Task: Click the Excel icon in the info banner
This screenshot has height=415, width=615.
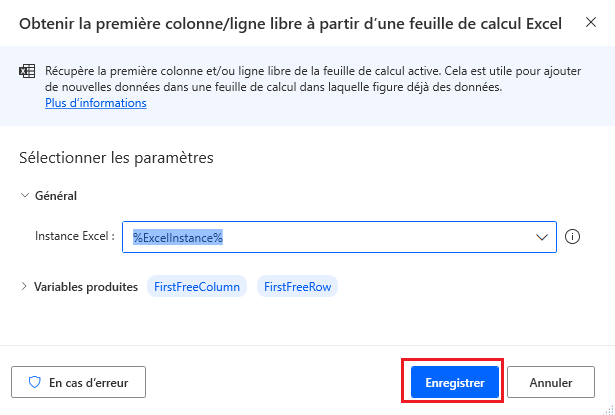Action: click(27, 72)
